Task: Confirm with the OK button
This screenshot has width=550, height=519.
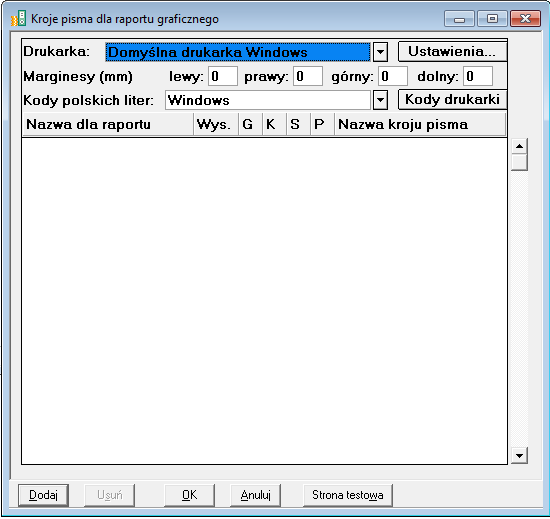Action: pyautogui.click(x=189, y=495)
